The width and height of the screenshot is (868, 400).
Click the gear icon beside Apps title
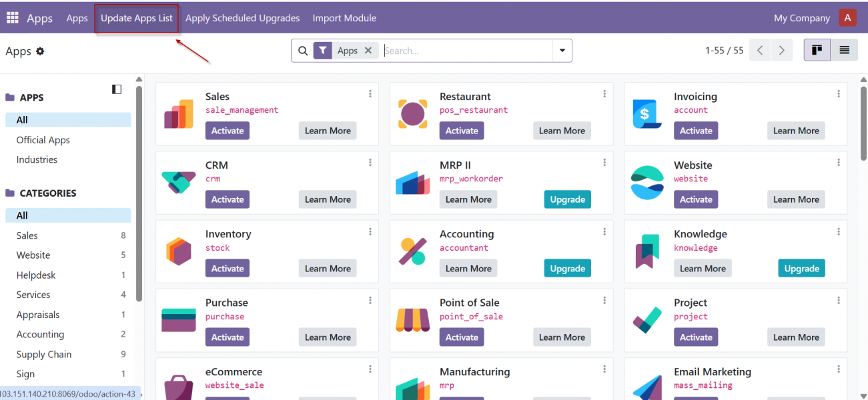click(x=40, y=51)
